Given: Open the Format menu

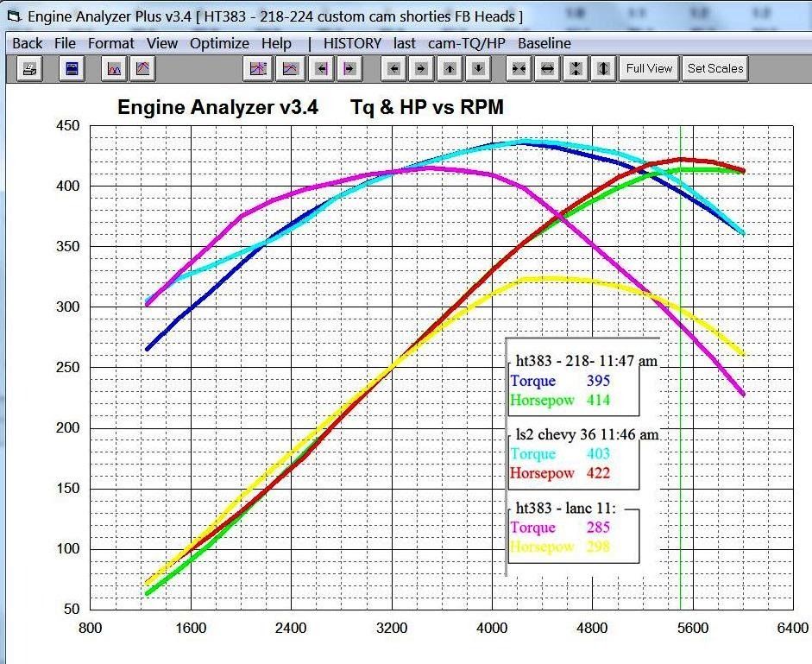Looking at the screenshot, I should coord(110,43).
